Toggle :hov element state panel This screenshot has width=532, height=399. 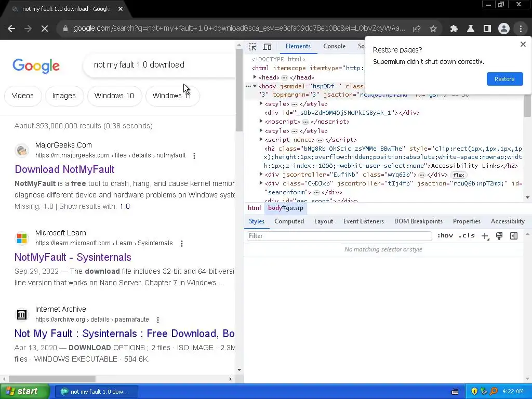445,236
